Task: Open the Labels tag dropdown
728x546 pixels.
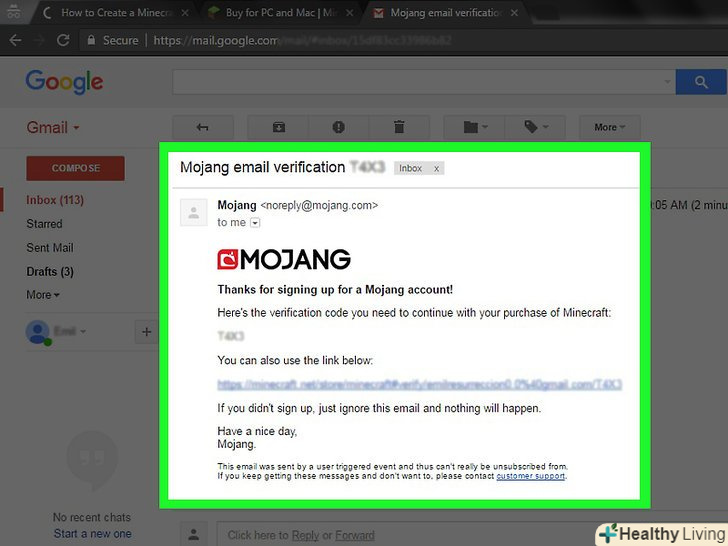Action: pyautogui.click(x=535, y=127)
